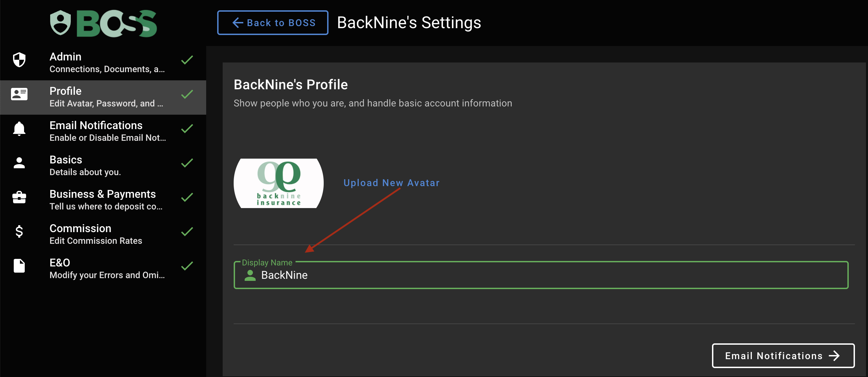Click the BOSS logo
The image size is (868, 377).
103,23
